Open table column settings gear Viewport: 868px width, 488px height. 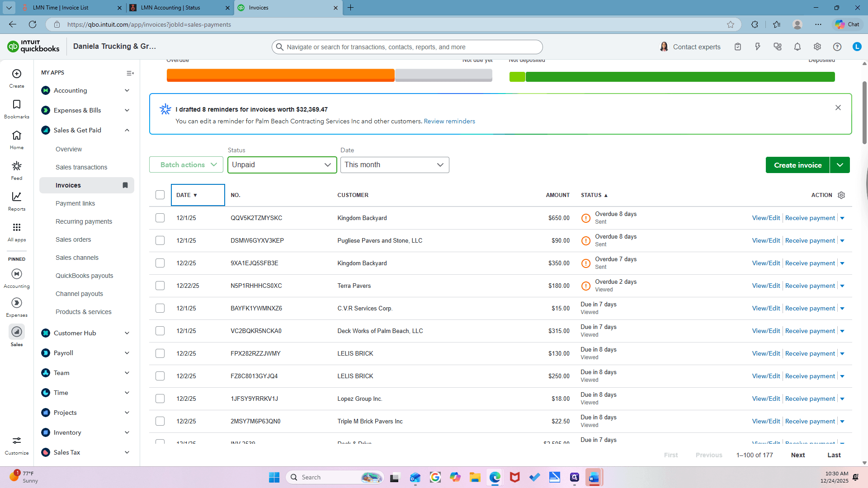coord(841,195)
